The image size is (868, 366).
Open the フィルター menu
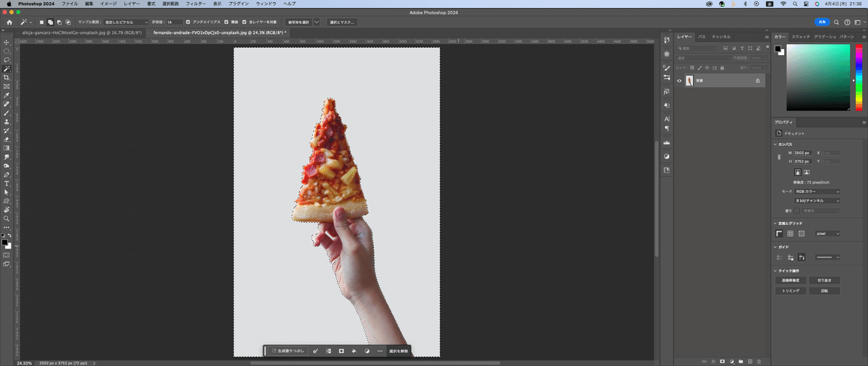click(x=195, y=4)
